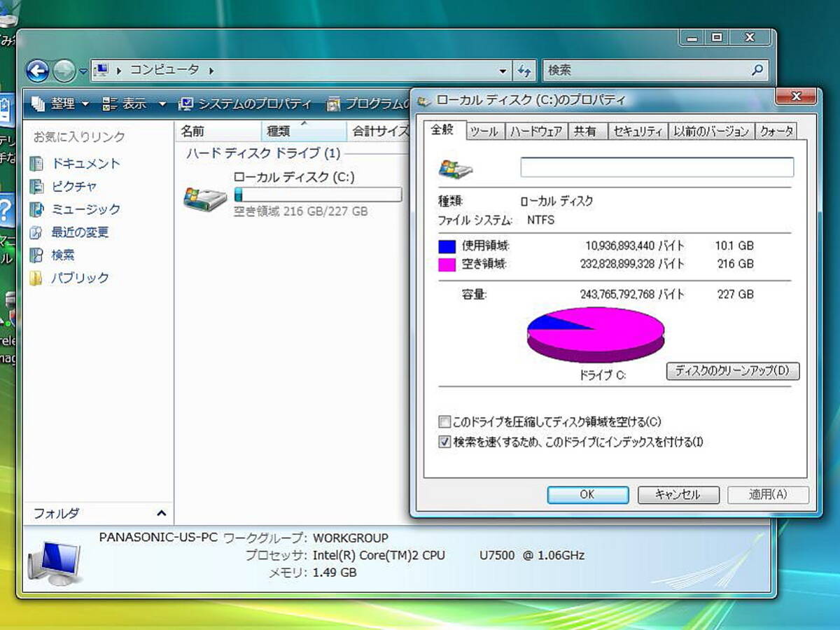Select ローカル ディスク (C:) drive icon

tap(205, 199)
